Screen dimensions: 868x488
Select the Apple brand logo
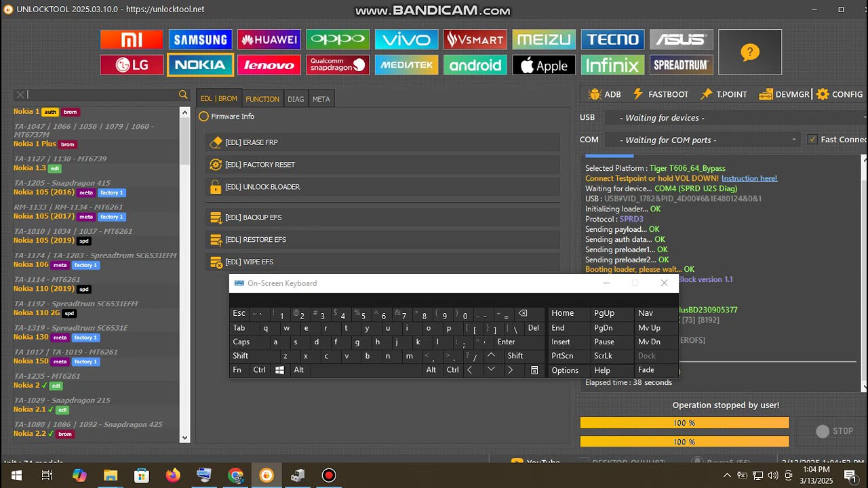pos(544,65)
